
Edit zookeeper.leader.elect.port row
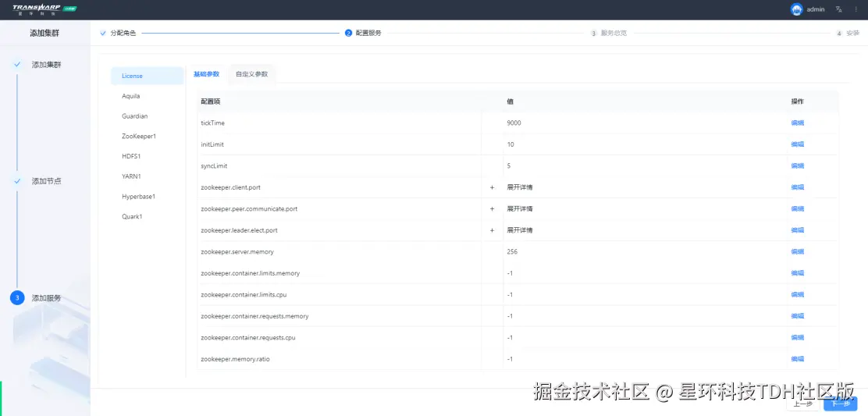point(797,230)
